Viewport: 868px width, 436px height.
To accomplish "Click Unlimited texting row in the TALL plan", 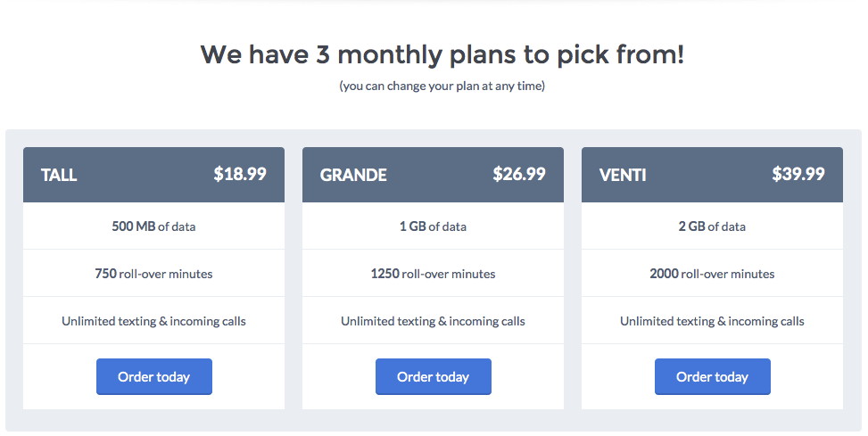I will (154, 321).
